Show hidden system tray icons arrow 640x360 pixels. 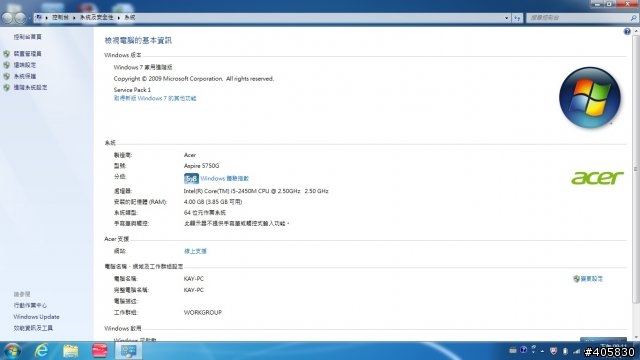pos(542,351)
